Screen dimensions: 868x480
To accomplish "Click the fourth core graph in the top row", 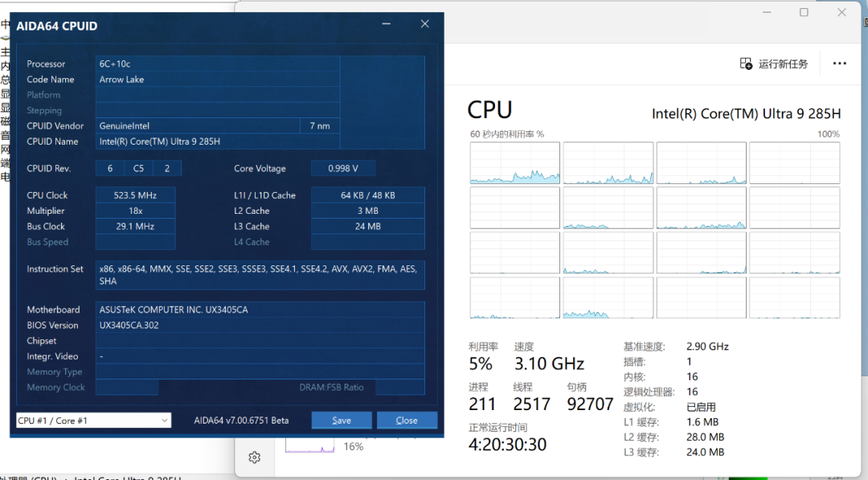I will (794, 162).
